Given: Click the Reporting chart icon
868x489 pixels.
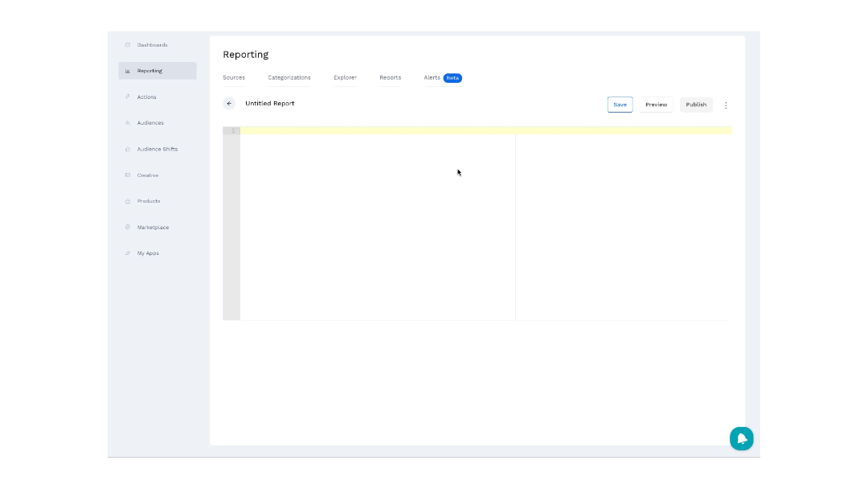Looking at the screenshot, I should [x=127, y=70].
